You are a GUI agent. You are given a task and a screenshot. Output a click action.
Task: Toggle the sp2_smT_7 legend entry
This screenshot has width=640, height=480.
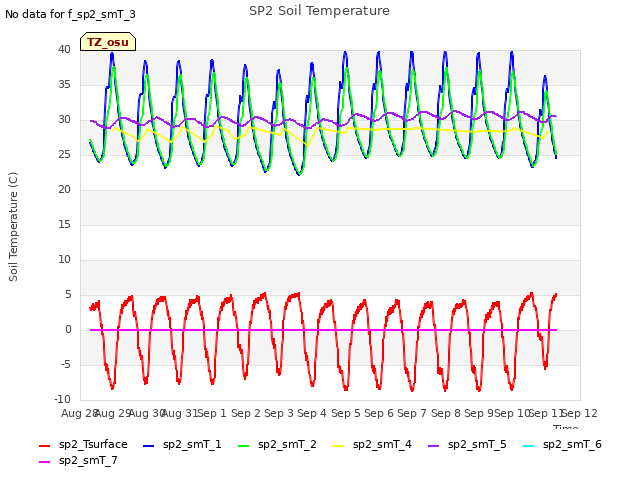[x=78, y=460]
